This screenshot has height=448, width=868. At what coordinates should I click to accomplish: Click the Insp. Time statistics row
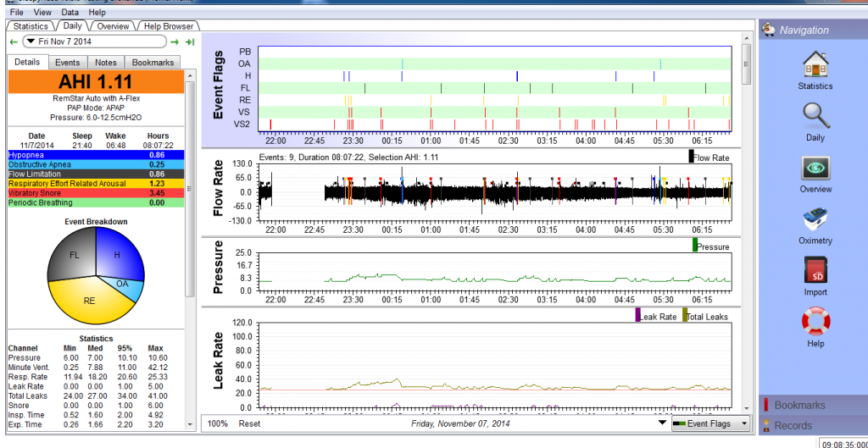88,415
